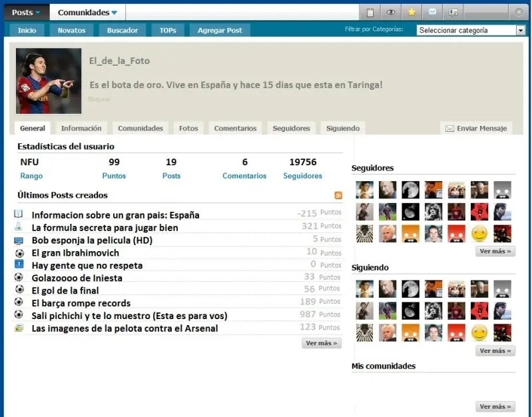Viewport: 532px width, 417px height.
Task: Click the El_de_la_Foto username
Action: 119,61
